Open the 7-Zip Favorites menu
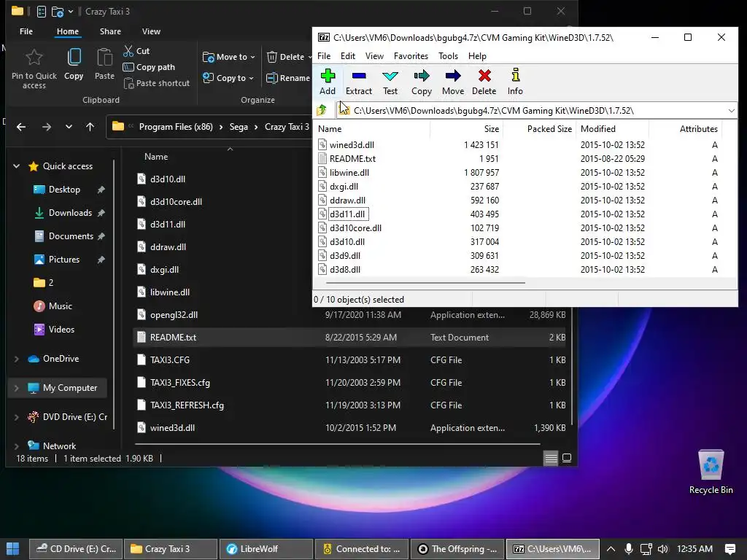This screenshot has height=560, width=747. tap(411, 56)
